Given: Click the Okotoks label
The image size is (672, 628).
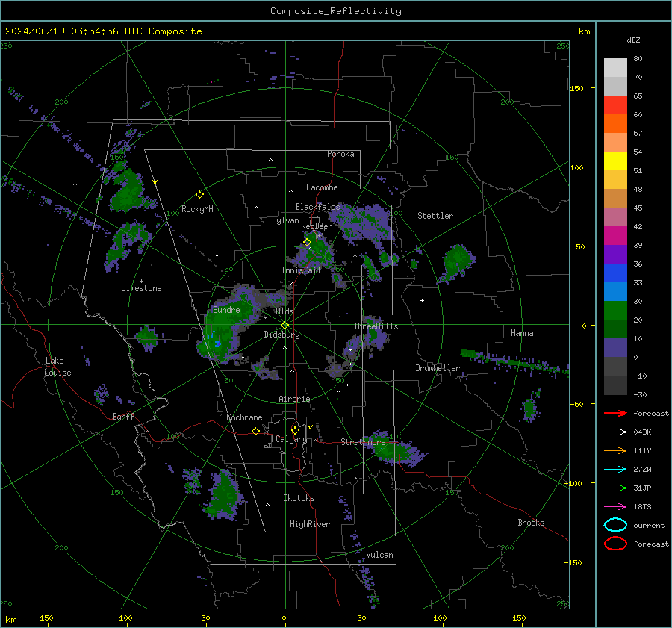Looking at the screenshot, I should [299, 498].
